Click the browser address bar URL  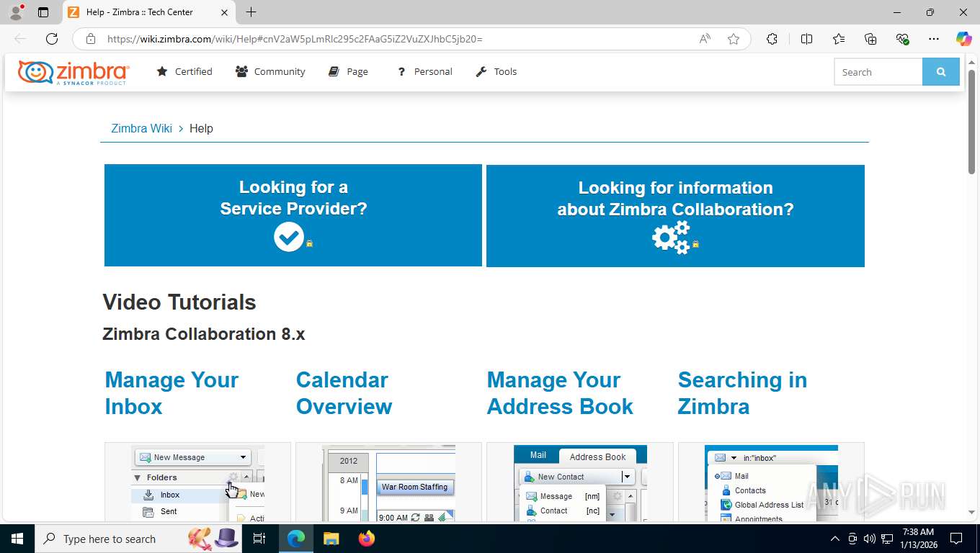tap(295, 39)
